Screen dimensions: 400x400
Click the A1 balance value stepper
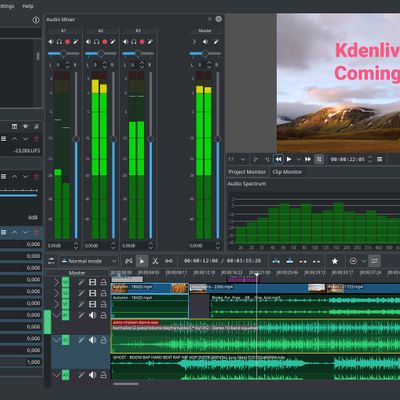click(67, 65)
